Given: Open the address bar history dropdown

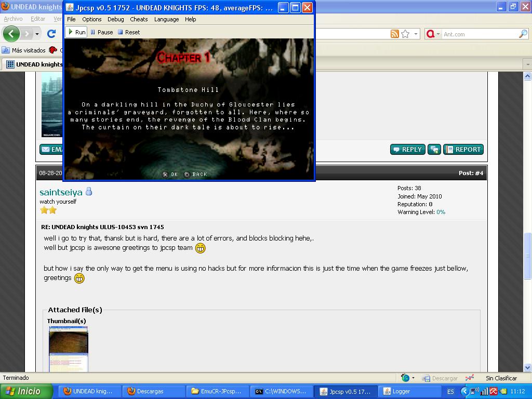Looking at the screenshot, I should pos(416,34).
